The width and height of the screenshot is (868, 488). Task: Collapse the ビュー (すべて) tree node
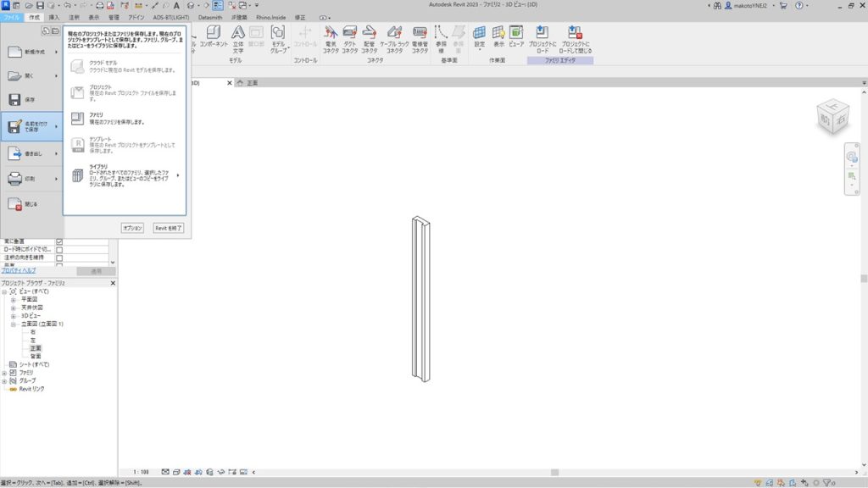click(x=4, y=291)
